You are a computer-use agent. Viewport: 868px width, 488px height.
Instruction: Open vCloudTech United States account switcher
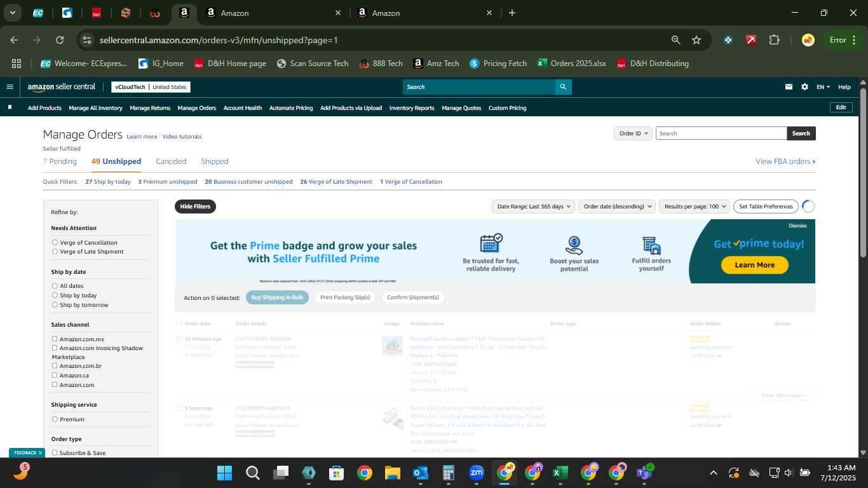tap(151, 87)
